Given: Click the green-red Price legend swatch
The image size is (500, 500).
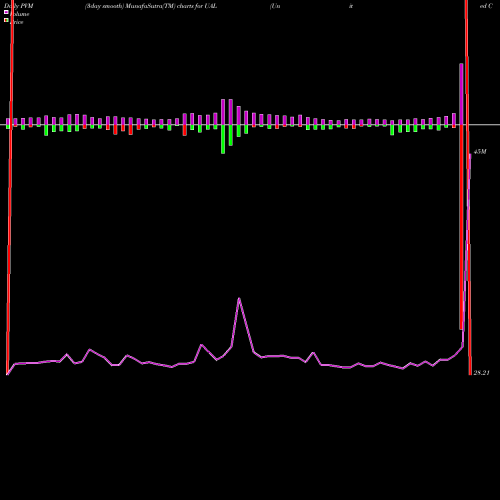Looking at the screenshot, I should (6, 20).
